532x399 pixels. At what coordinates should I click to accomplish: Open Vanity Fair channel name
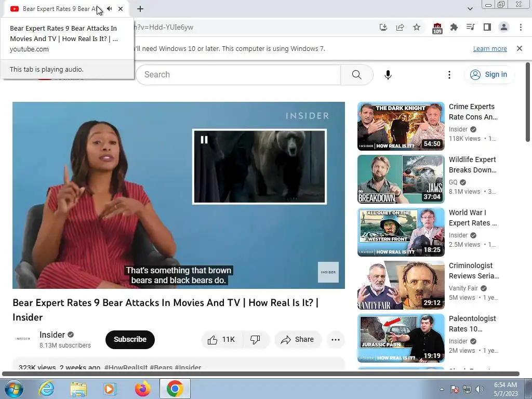pyautogui.click(x=463, y=288)
